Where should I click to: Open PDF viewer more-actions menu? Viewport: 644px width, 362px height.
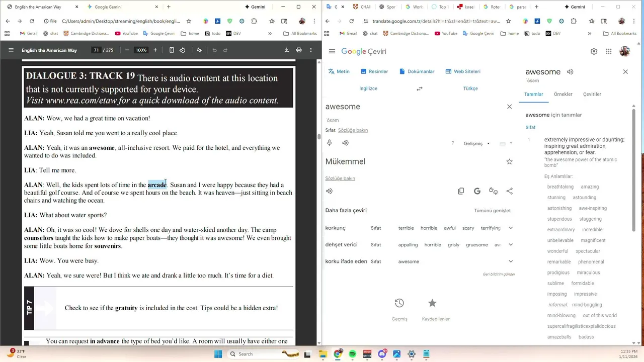click(x=311, y=50)
